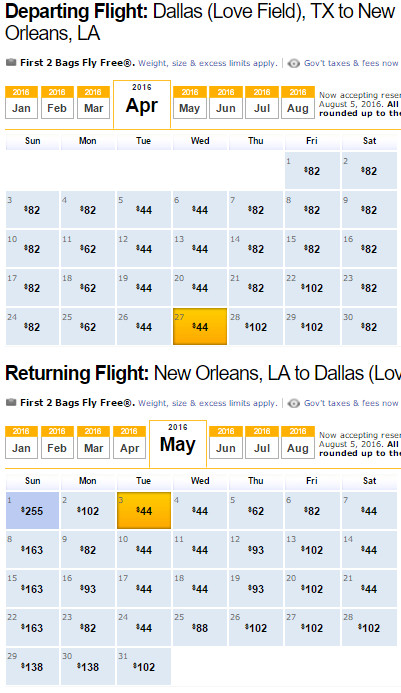The image size is (401, 693).
Task: Open Aug 2016 tab in departing calendar
Action: [298, 103]
